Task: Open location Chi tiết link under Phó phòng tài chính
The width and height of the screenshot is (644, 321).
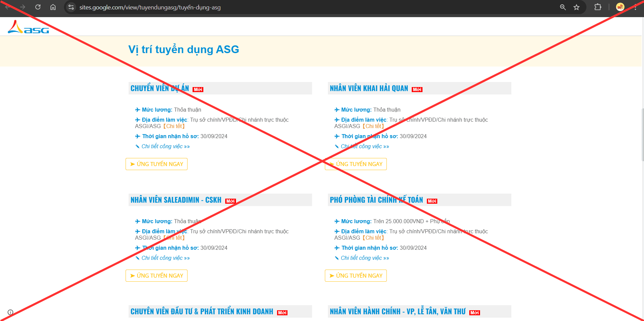Action: [374, 238]
